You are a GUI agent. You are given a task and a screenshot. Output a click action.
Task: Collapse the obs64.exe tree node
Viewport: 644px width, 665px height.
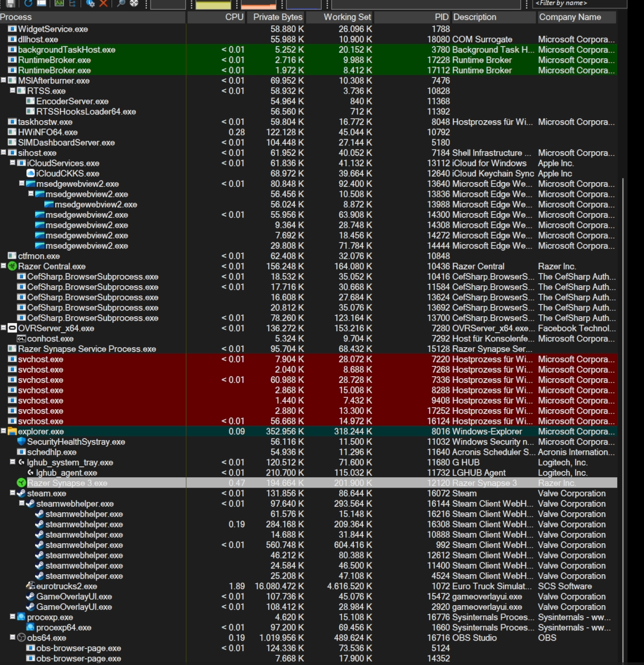pyautogui.click(x=12, y=637)
